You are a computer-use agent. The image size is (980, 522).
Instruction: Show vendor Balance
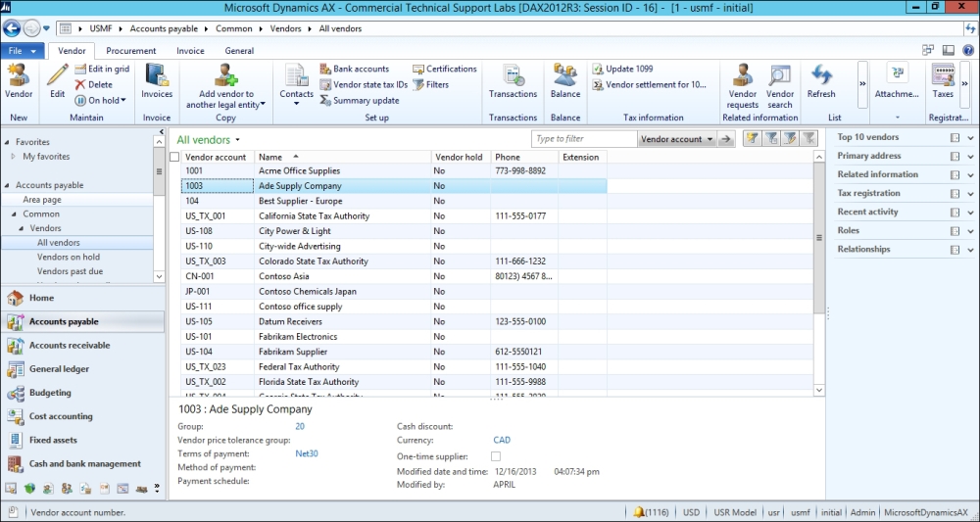(565, 81)
